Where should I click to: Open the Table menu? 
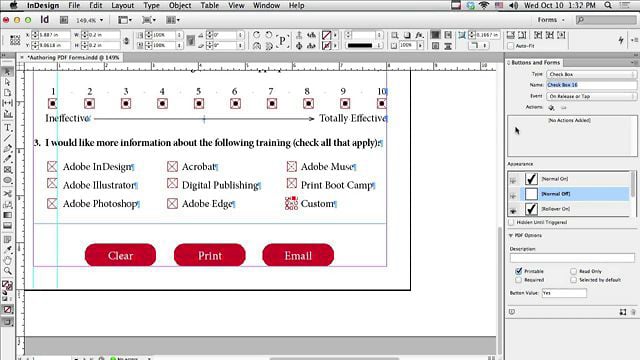[209, 5]
